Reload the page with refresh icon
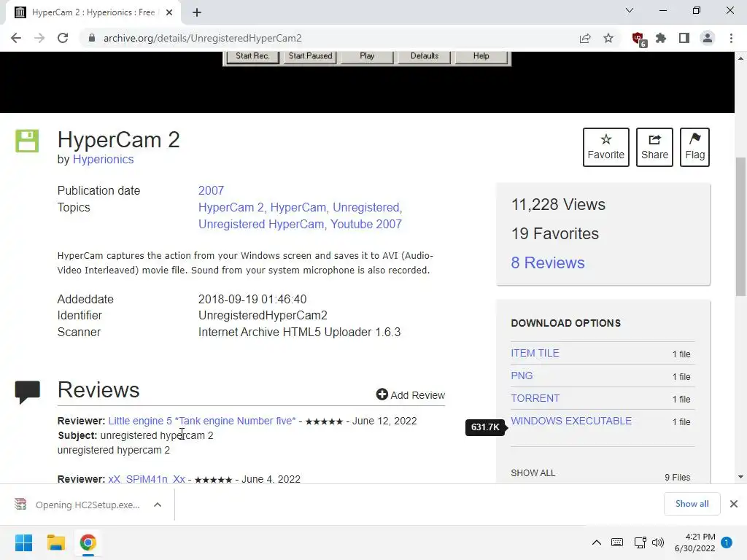 click(x=63, y=38)
